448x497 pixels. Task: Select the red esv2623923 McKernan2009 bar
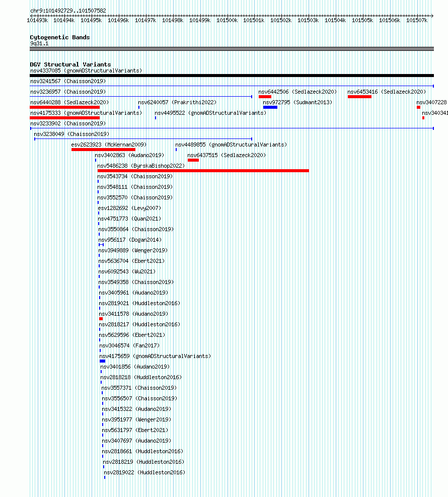pyautogui.click(x=103, y=150)
